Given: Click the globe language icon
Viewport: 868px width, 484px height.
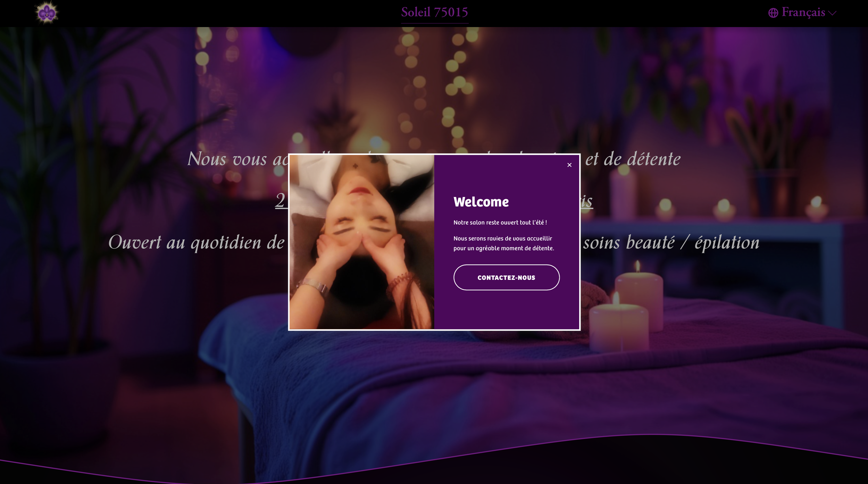Looking at the screenshot, I should (773, 13).
